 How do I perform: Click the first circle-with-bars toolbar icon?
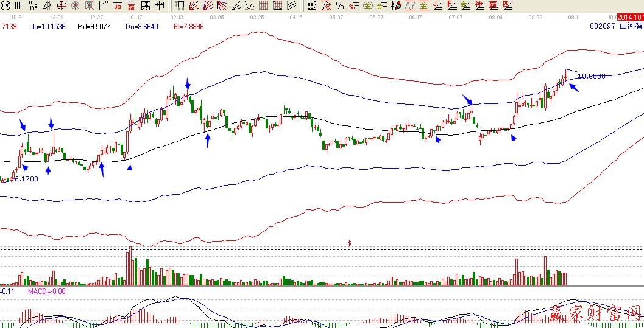tap(5, 5)
